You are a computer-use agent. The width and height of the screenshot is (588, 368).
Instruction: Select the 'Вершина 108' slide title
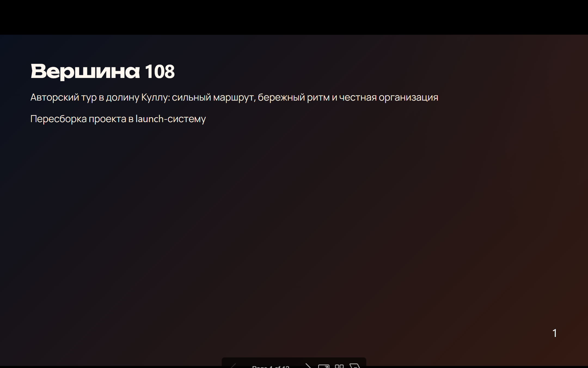click(103, 71)
